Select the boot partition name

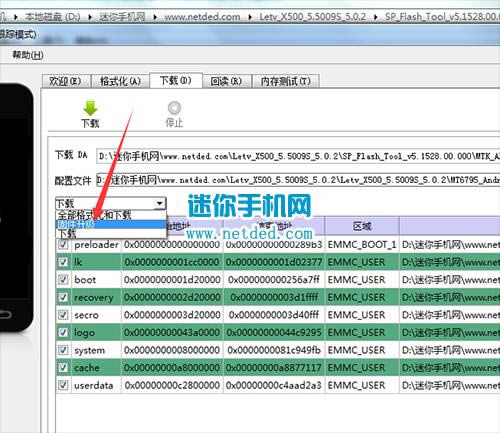coord(85,279)
